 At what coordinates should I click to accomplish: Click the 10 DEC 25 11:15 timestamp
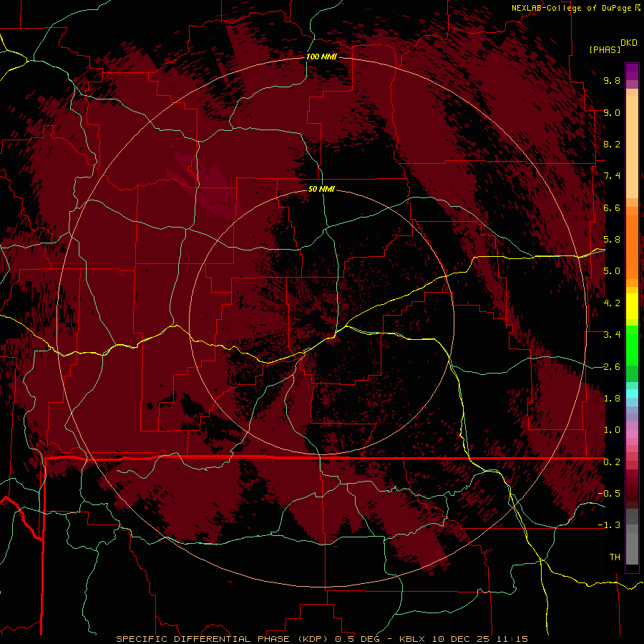(x=479, y=639)
